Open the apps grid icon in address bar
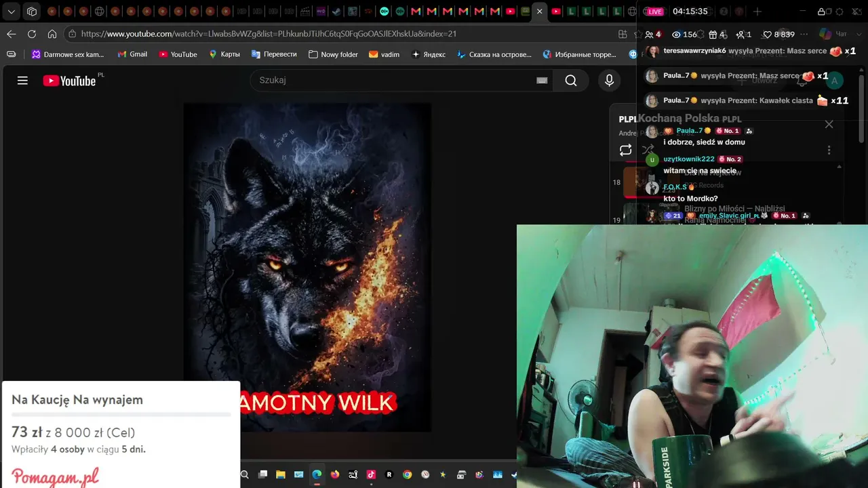 click(x=623, y=34)
